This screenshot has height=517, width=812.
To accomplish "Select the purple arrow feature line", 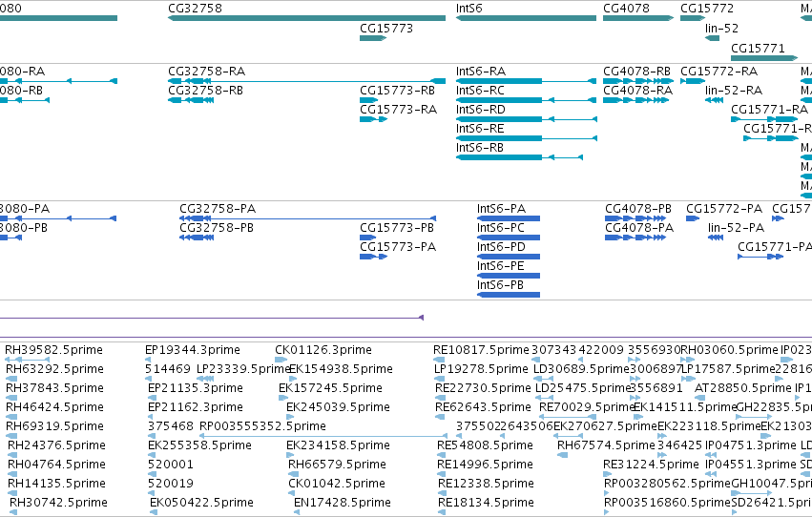I will (212, 318).
